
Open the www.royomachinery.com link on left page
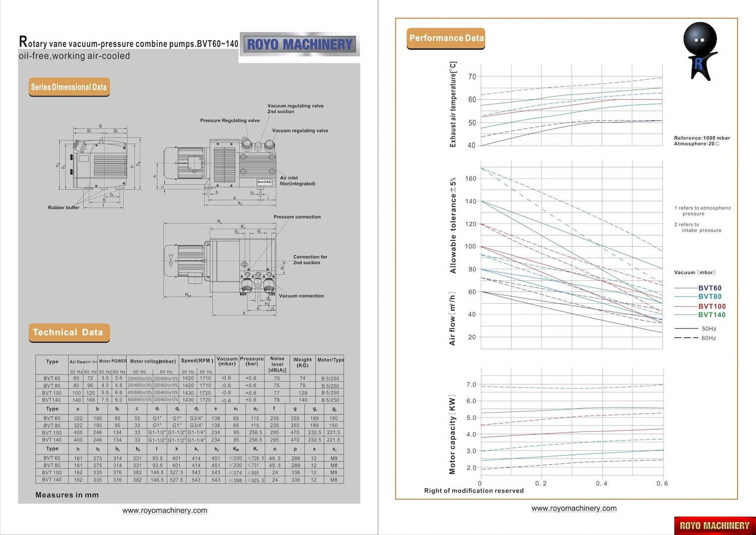[x=165, y=510]
